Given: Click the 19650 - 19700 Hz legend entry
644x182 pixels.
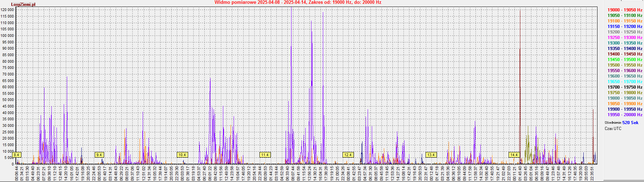Looking at the screenshot, I should pos(624,82).
